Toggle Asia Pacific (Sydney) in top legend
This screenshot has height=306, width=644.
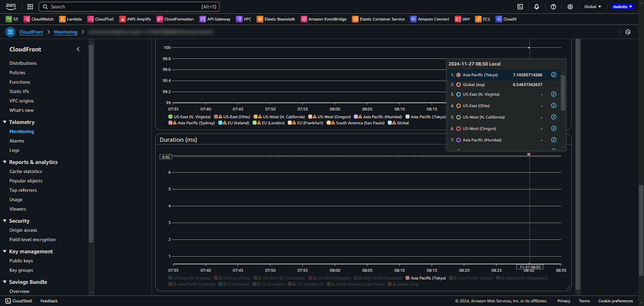coord(192,123)
